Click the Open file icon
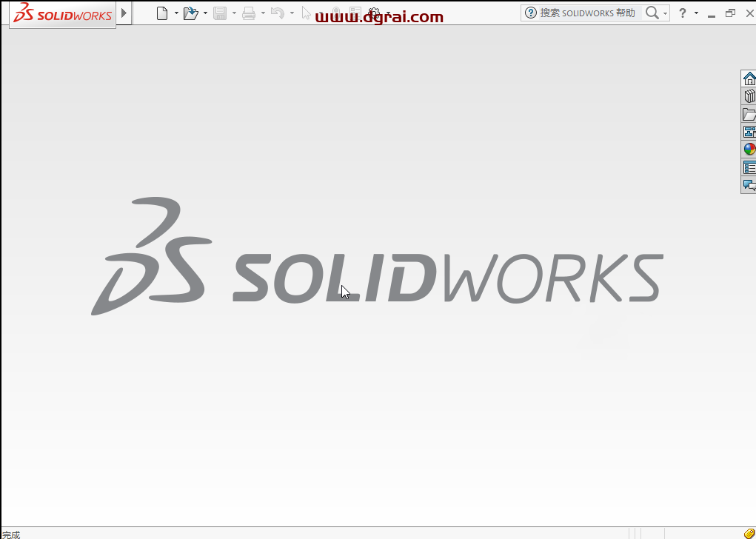The width and height of the screenshot is (756, 539). [191, 13]
